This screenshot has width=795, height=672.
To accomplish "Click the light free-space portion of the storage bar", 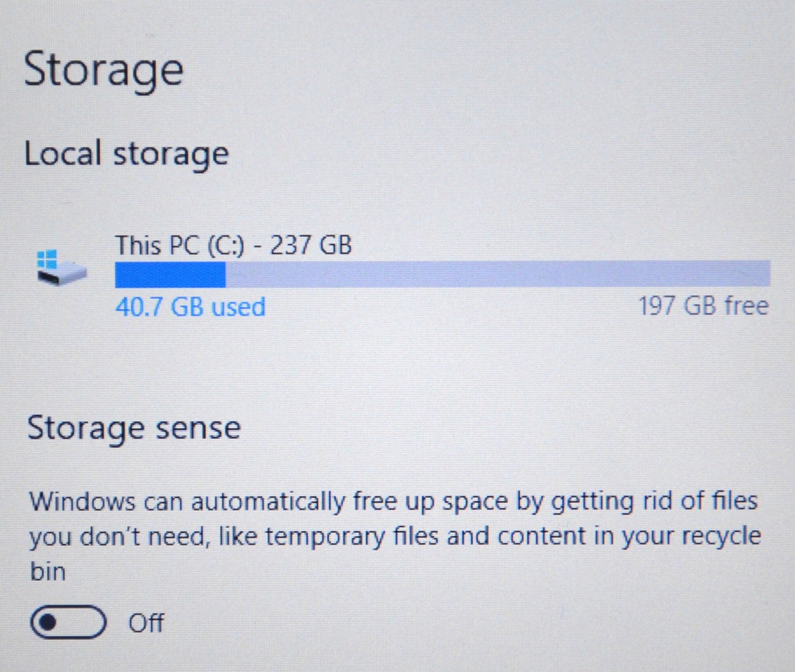I will 498,274.
